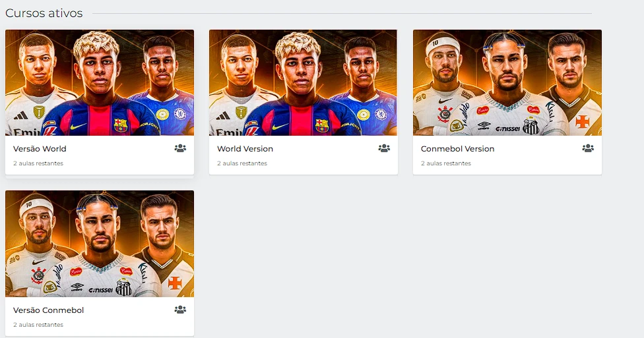Click the Versão World course title

(x=40, y=149)
